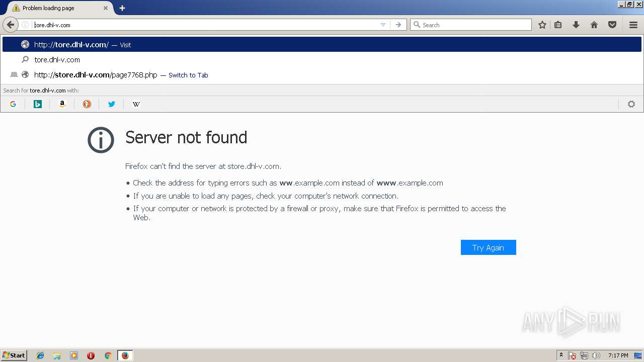Show hidden tray icons arrow

(x=561, y=355)
